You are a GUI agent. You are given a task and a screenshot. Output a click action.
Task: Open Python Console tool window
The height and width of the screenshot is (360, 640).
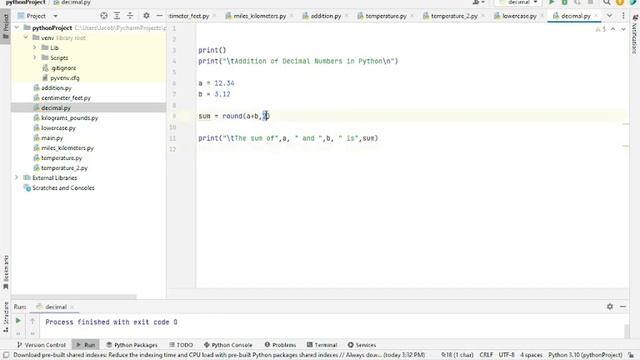(228, 345)
